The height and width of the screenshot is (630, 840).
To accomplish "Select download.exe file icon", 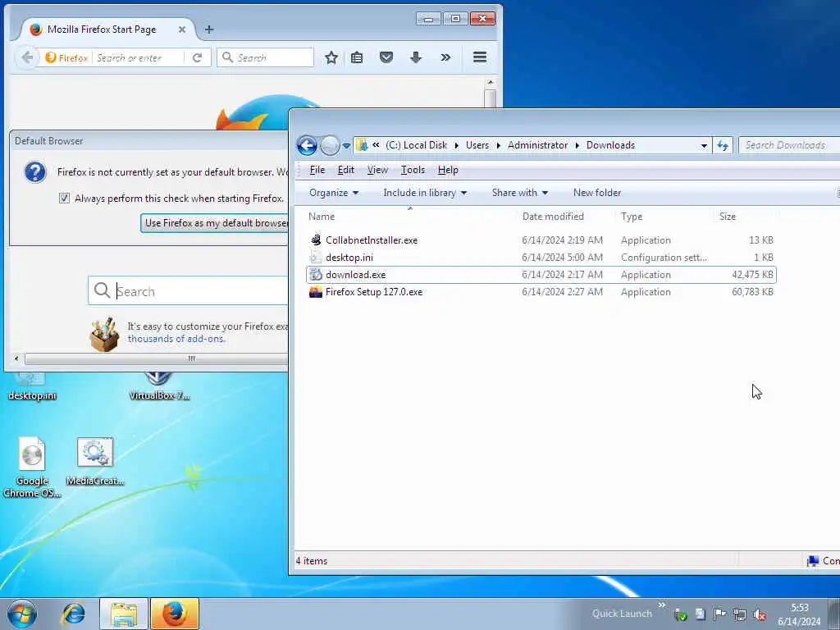I will 316,274.
